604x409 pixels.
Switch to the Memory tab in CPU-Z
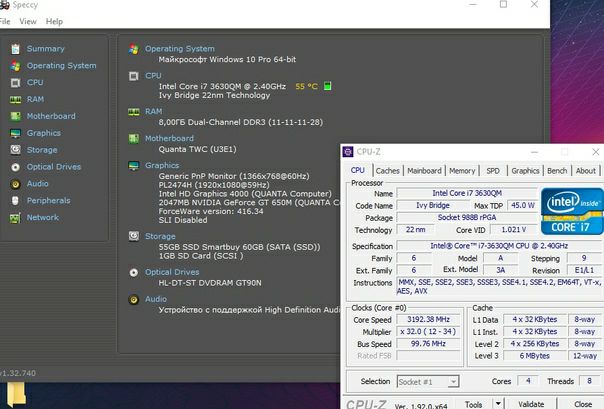tap(462, 171)
